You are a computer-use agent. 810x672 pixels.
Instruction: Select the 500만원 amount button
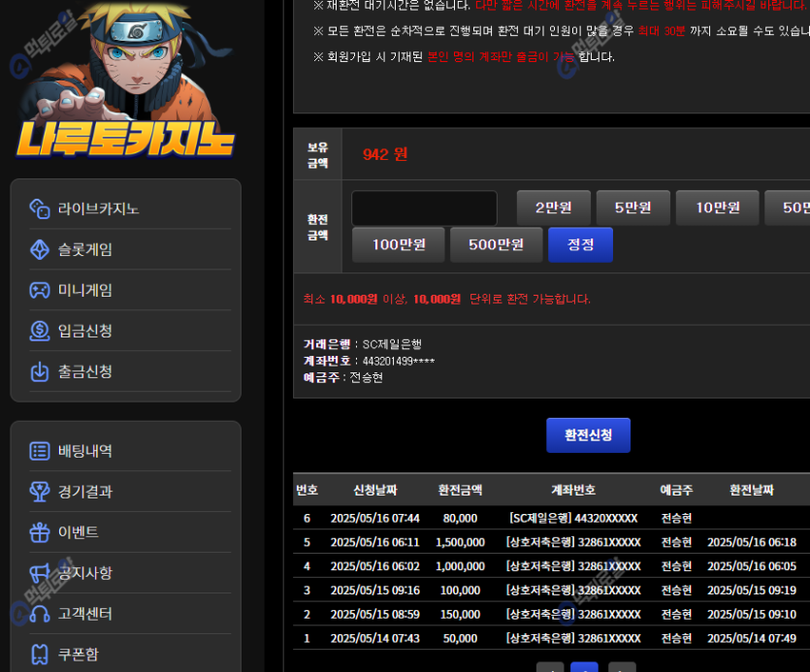coord(496,244)
